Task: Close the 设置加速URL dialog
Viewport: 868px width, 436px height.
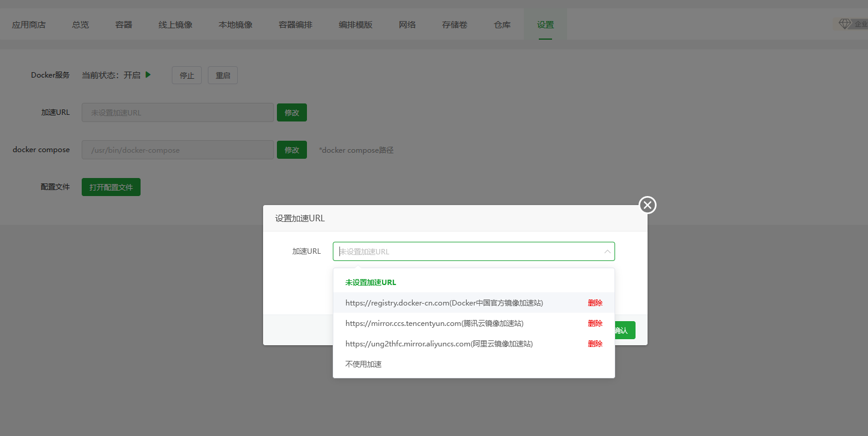Action: 647,204
